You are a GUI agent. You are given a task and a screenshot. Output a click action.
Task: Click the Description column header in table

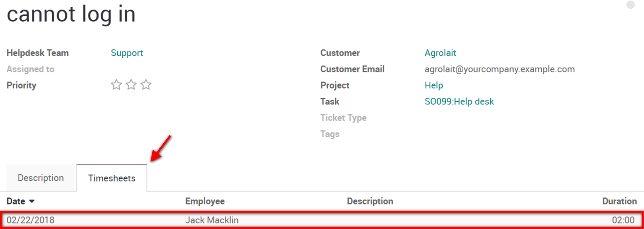pyautogui.click(x=370, y=201)
